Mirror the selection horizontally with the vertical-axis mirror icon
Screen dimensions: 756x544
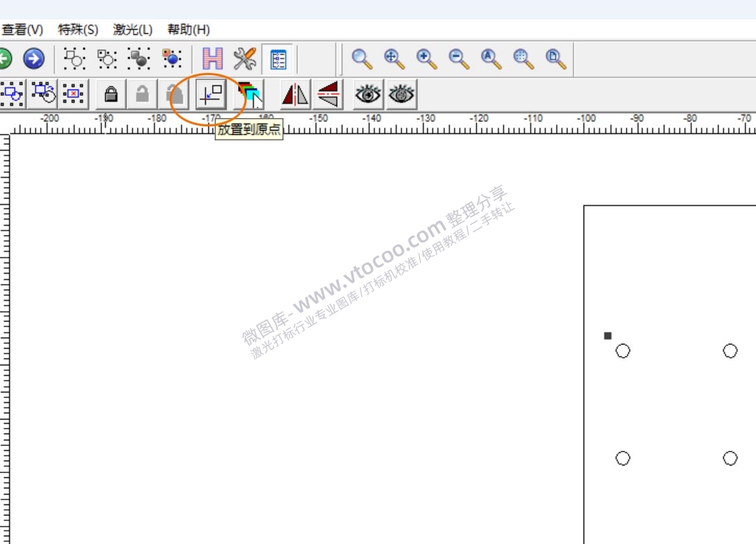coord(295,94)
